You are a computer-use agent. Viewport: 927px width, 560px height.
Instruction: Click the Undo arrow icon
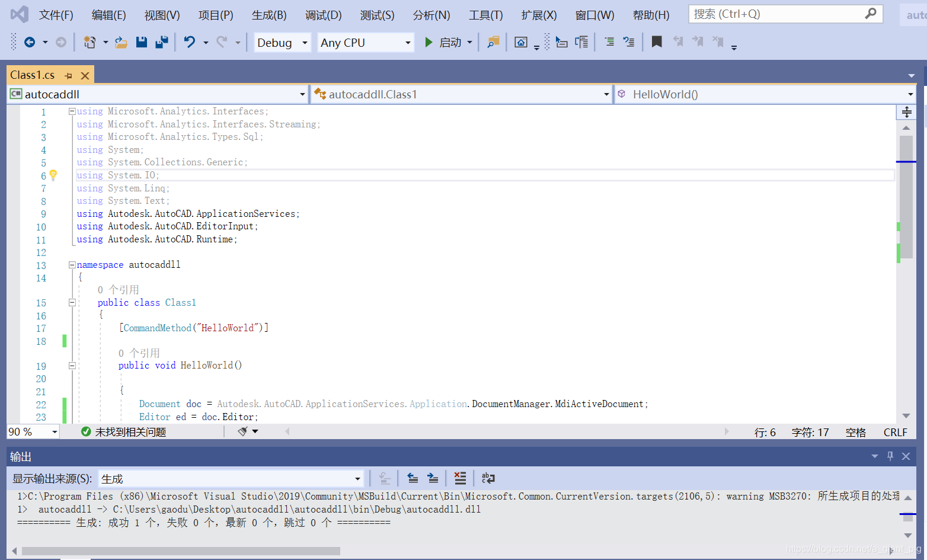[x=189, y=42]
